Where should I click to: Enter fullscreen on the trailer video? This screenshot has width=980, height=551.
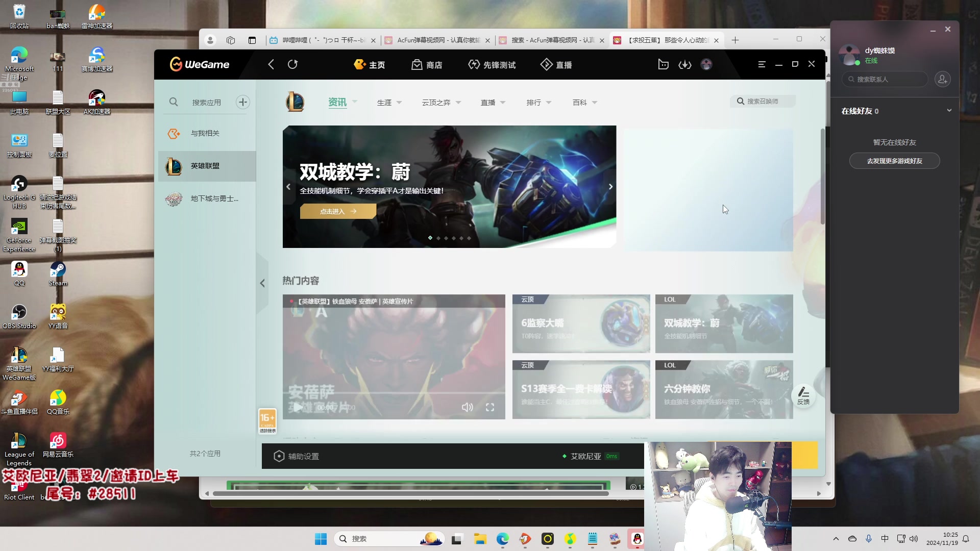pos(490,407)
